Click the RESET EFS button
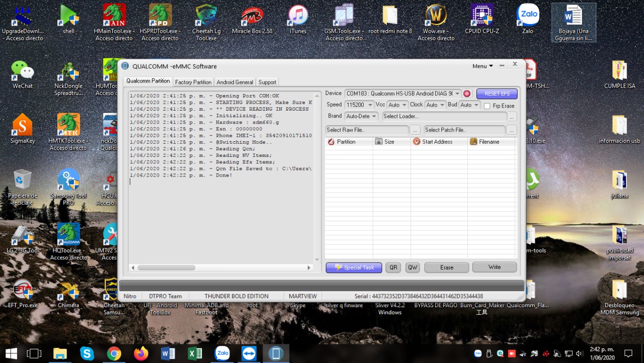644x363 pixels. [497, 94]
